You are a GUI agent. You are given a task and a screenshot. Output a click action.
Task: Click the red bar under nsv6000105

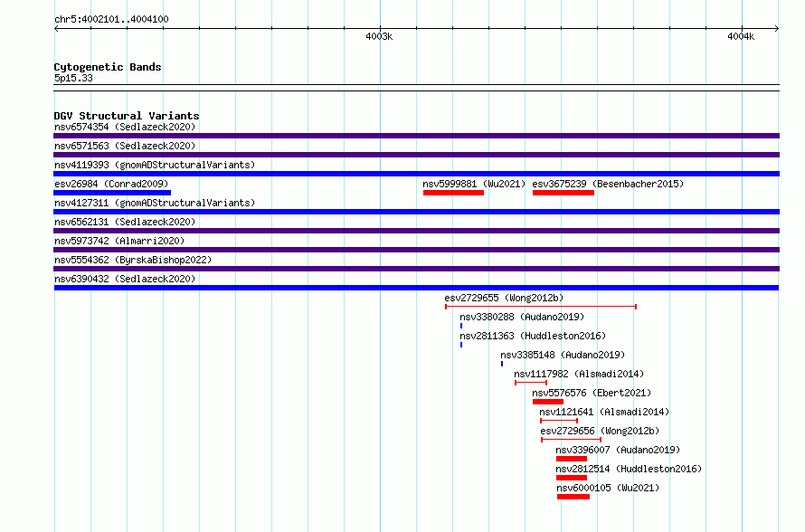click(573, 497)
